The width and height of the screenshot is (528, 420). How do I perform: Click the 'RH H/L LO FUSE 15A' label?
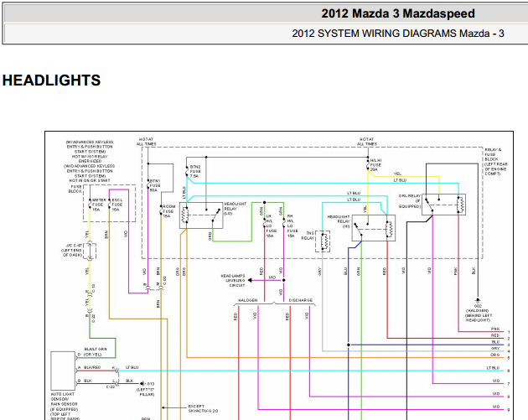point(292,226)
